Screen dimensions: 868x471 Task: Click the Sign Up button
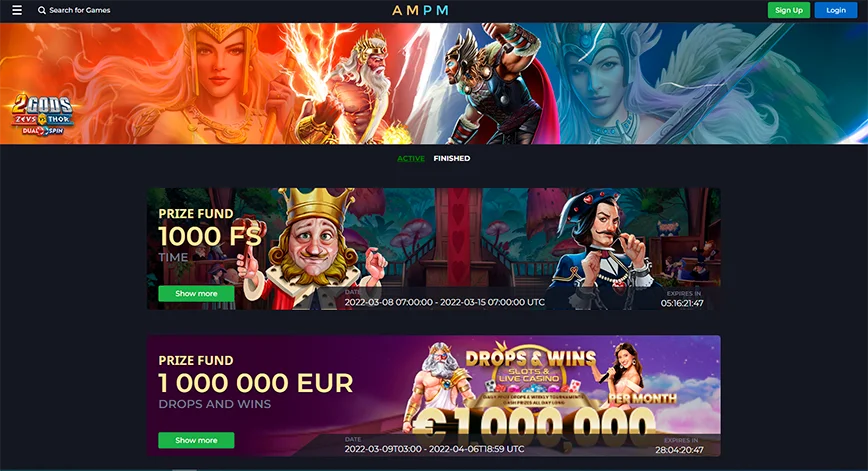pos(789,10)
